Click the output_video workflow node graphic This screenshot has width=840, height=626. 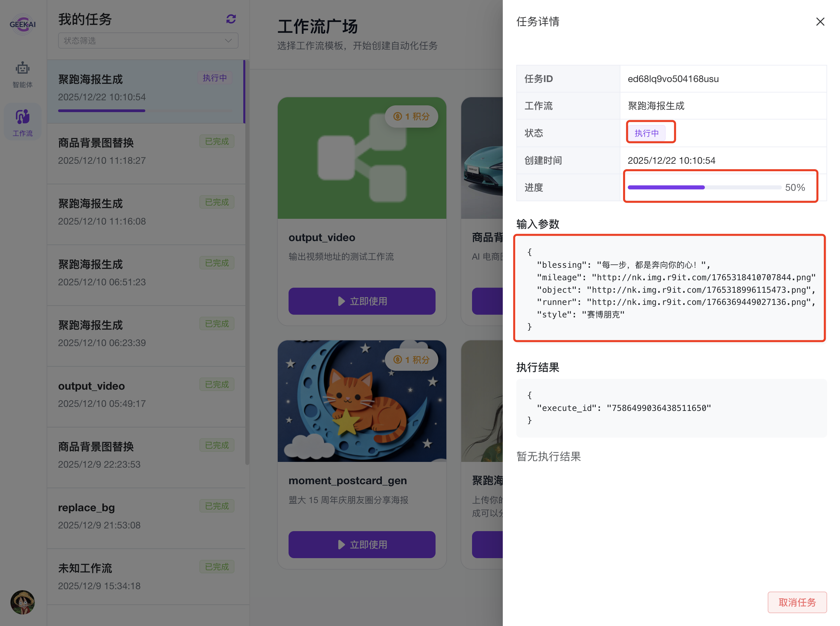point(362,158)
